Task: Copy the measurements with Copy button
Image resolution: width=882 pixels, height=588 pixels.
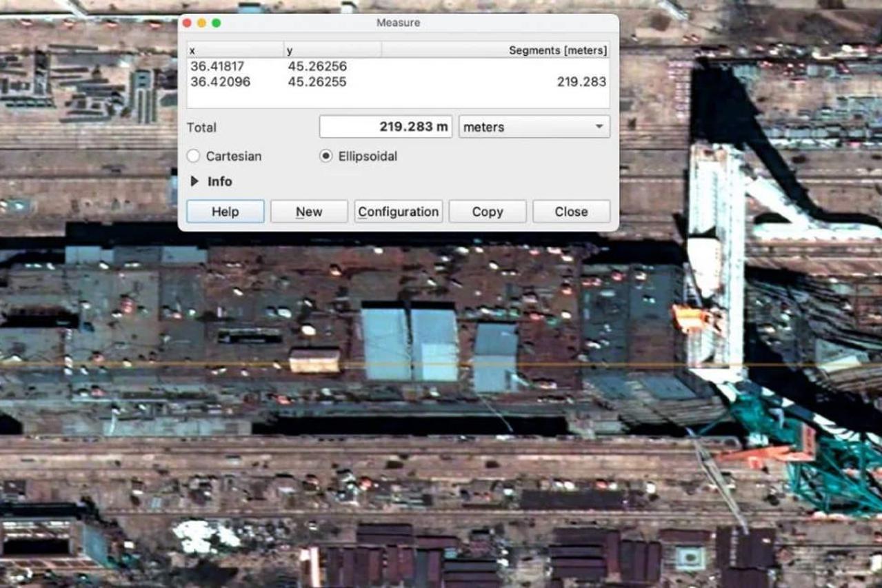Action: tap(488, 212)
